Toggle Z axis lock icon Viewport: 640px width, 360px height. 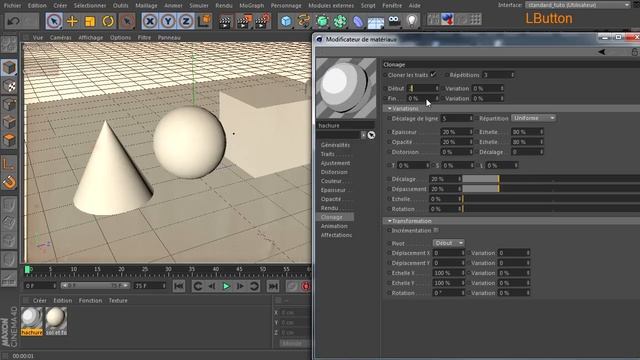pos(186,21)
